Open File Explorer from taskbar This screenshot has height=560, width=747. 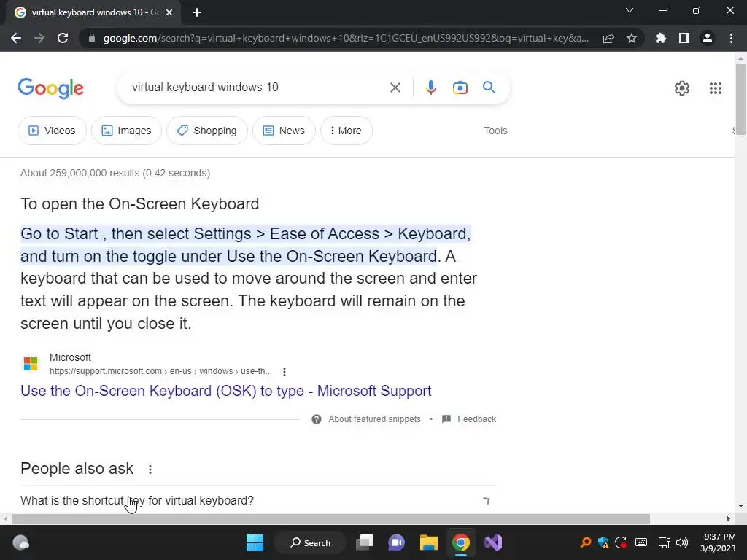coord(429,542)
